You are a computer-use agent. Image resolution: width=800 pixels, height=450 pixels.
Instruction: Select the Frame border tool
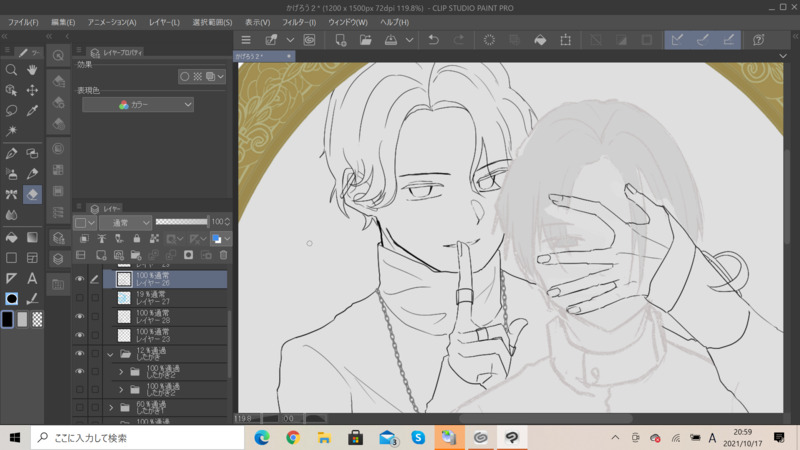(x=32, y=258)
